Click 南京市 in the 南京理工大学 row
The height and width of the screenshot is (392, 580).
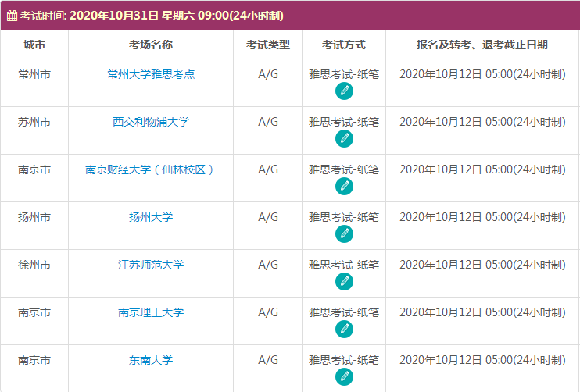34,312
